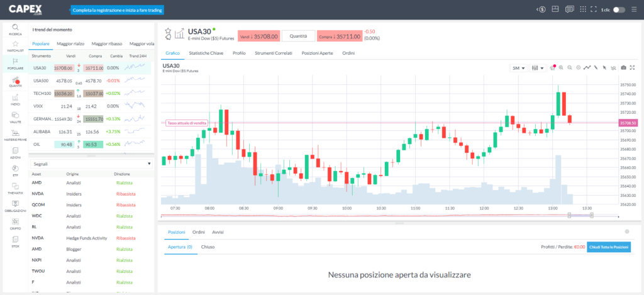The height and width of the screenshot is (295, 644).
Task: Open the Strumenti Correlati tab
Action: point(274,53)
